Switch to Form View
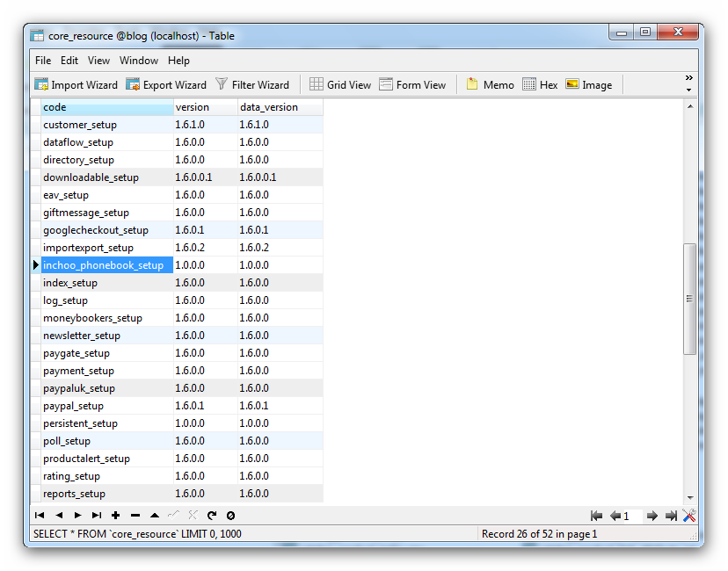 412,85
